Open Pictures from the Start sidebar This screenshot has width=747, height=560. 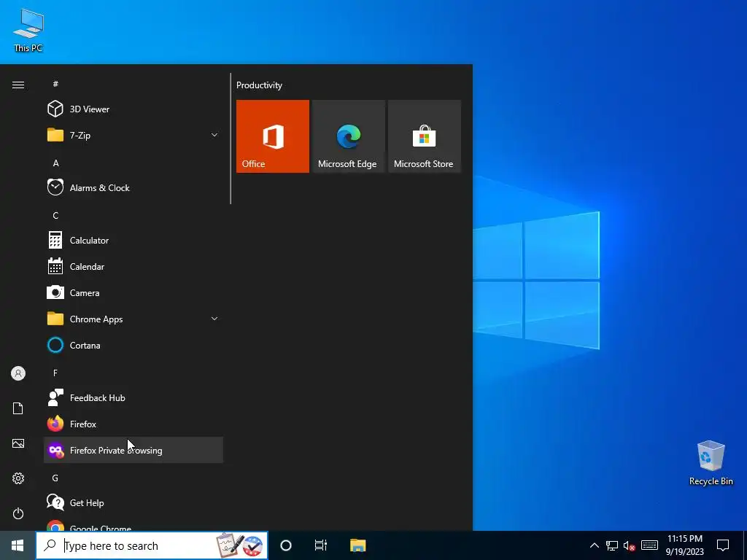click(18, 443)
